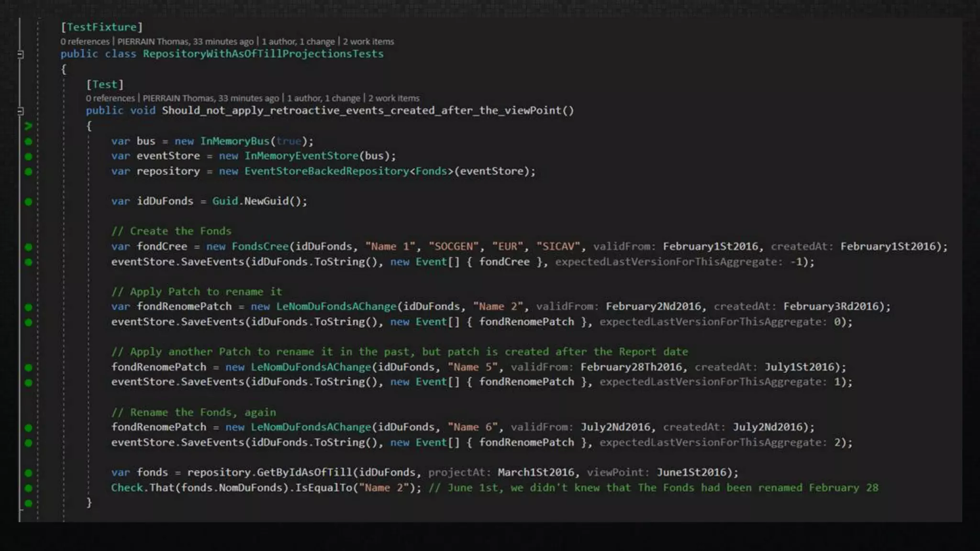Click 'PIERRAIN Thomas, 33 minutes ago' above test method
The image size is (980, 551).
coord(211,98)
